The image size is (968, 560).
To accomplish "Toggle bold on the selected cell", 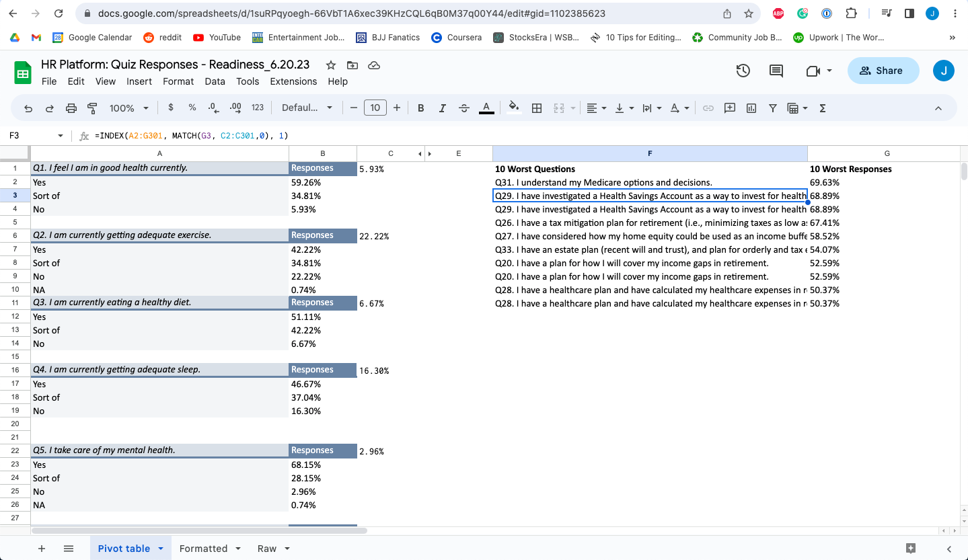I will click(420, 108).
